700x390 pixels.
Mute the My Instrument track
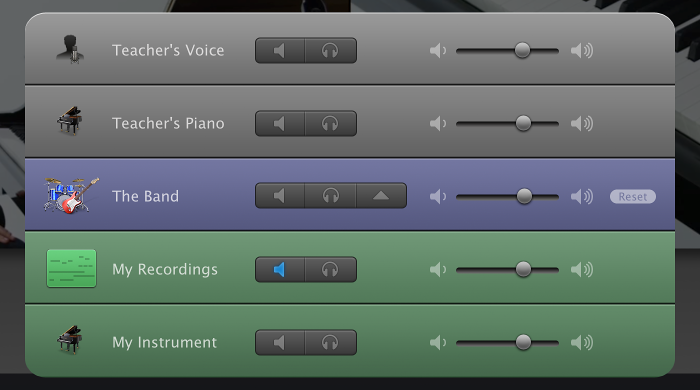coord(280,343)
